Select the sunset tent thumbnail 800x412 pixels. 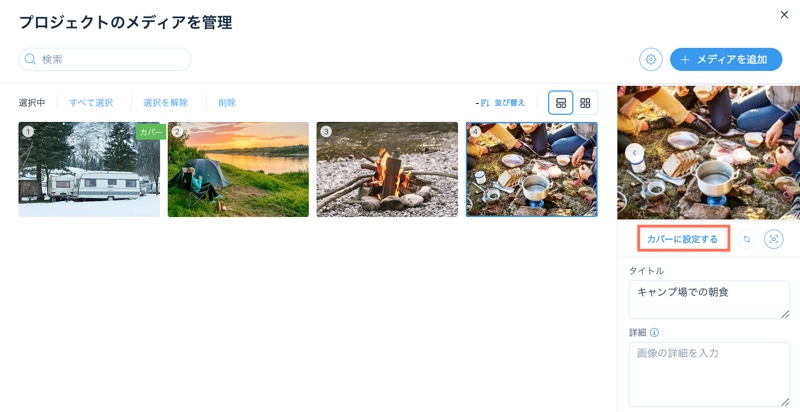pyautogui.click(x=238, y=169)
